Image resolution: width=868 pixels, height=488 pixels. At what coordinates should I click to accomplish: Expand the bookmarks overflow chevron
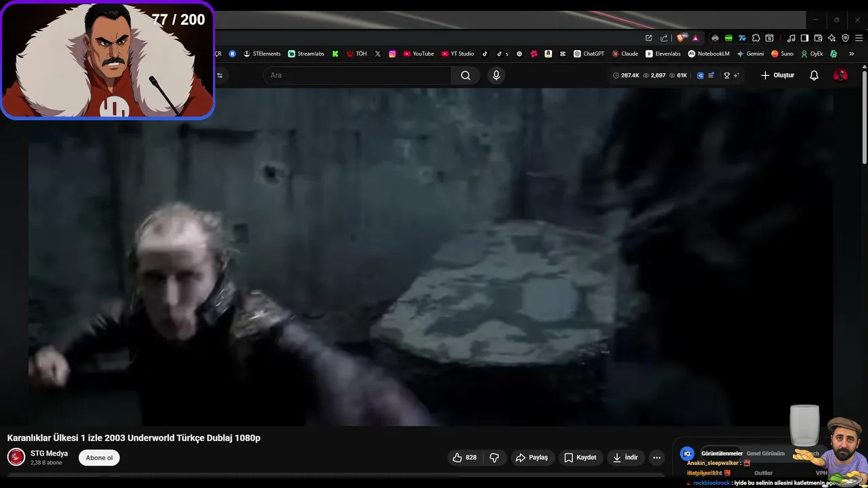tap(851, 54)
